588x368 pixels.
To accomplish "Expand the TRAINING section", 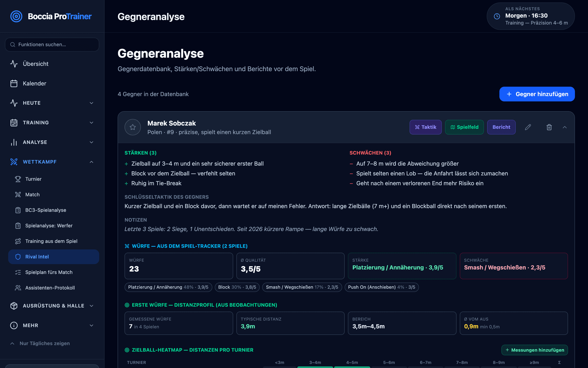I will pyautogui.click(x=52, y=123).
